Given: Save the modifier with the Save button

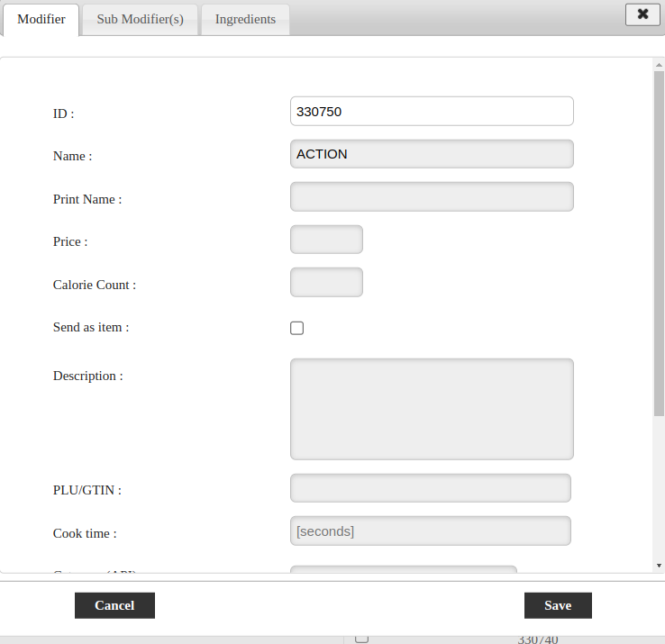Looking at the screenshot, I should [x=558, y=605].
